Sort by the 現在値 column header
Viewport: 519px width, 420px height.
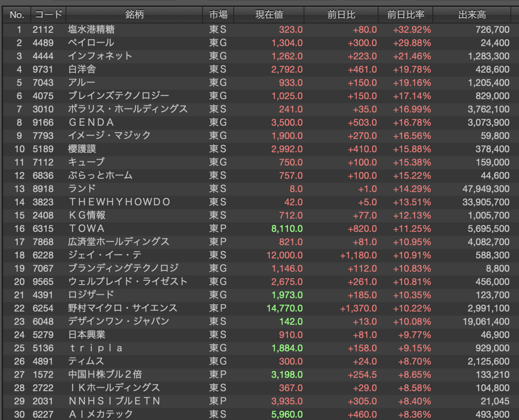click(x=269, y=15)
